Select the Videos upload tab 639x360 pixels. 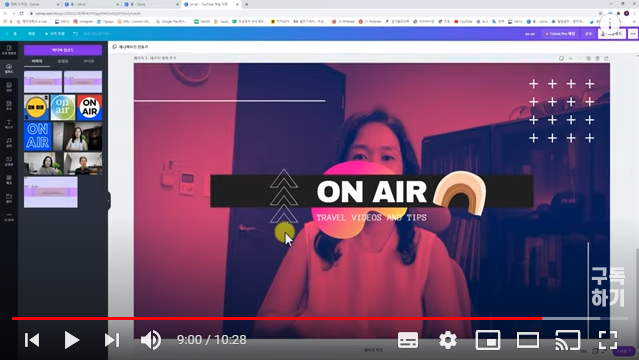63,61
